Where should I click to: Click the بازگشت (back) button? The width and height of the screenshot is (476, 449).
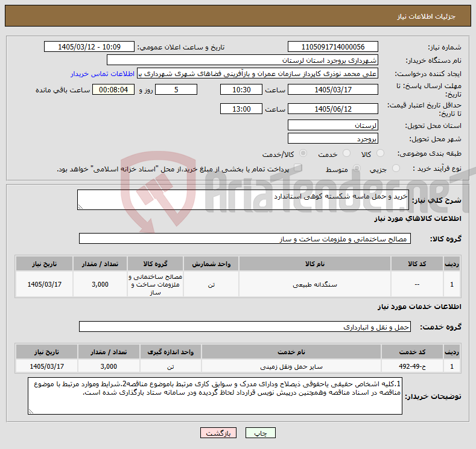pos(218,433)
